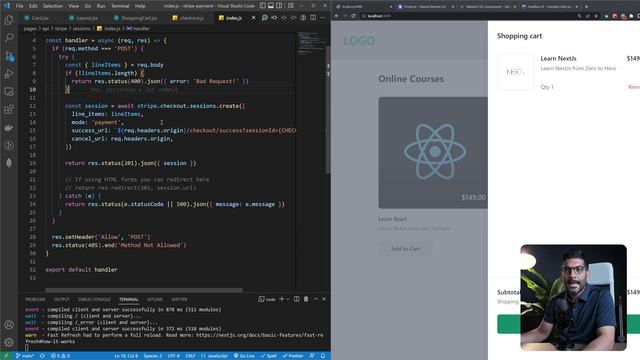Close the terminal panel
The height and width of the screenshot is (360, 640).
(324, 299)
